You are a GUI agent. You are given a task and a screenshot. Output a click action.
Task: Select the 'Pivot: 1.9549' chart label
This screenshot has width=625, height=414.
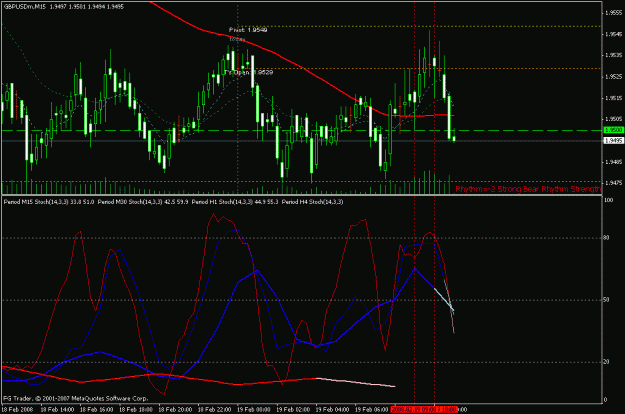click(248, 30)
